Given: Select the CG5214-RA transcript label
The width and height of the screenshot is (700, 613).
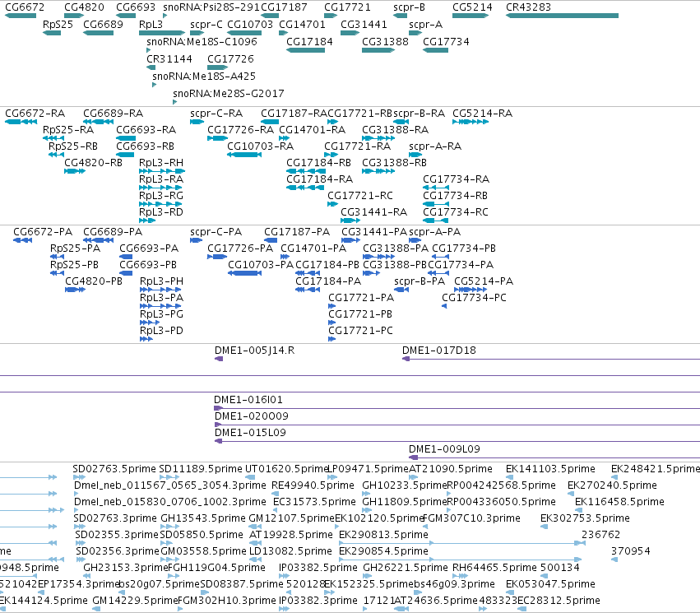Looking at the screenshot, I should click(483, 114).
